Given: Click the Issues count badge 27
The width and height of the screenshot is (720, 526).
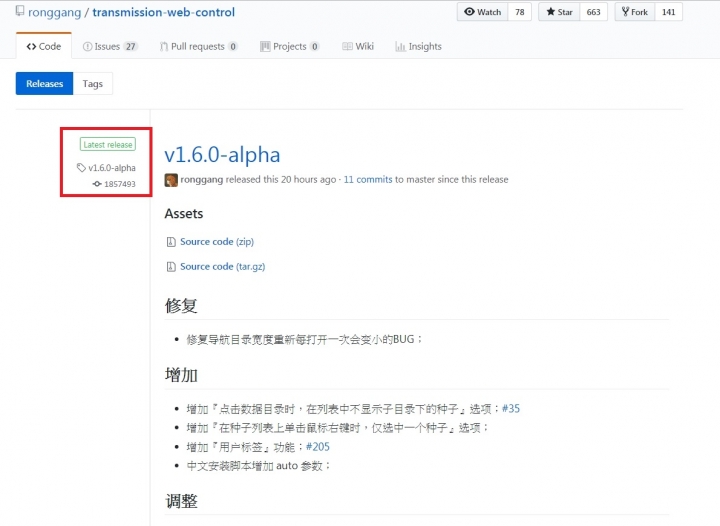Looking at the screenshot, I should coord(130,46).
